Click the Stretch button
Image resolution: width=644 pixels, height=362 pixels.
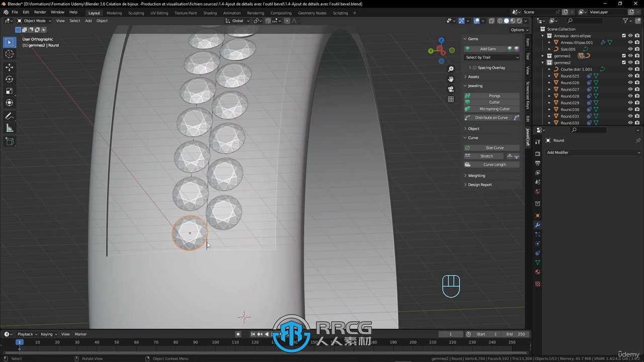click(x=484, y=156)
